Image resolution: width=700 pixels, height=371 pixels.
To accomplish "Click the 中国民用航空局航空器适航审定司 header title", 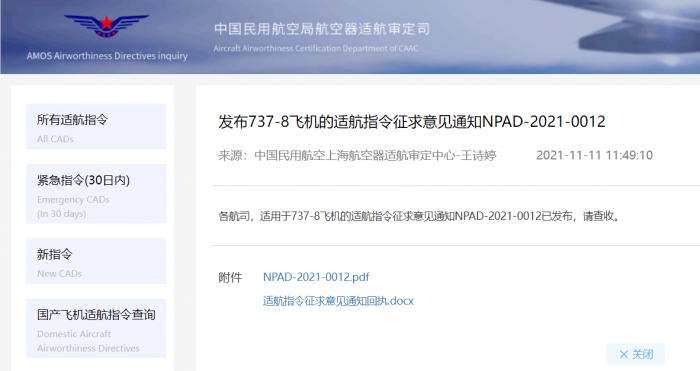I will tap(321, 29).
